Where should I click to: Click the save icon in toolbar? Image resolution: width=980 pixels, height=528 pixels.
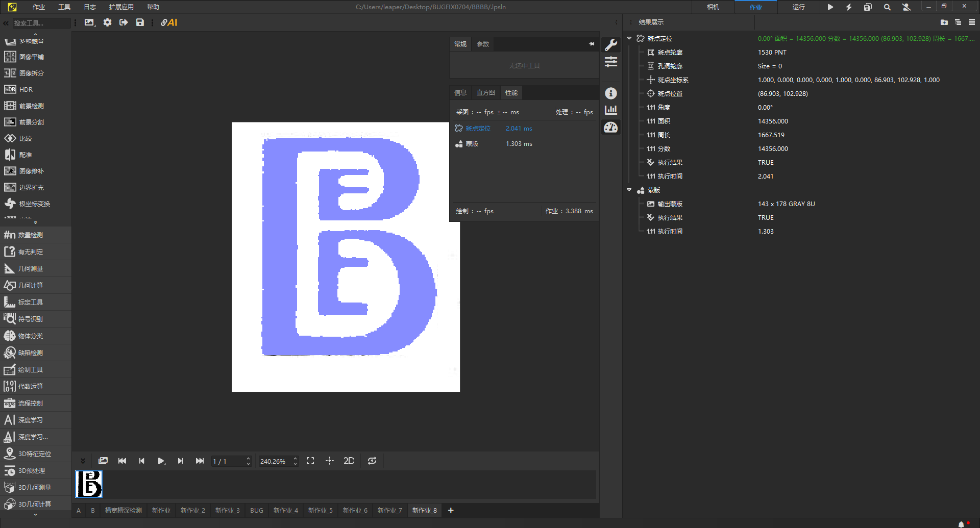(x=140, y=22)
